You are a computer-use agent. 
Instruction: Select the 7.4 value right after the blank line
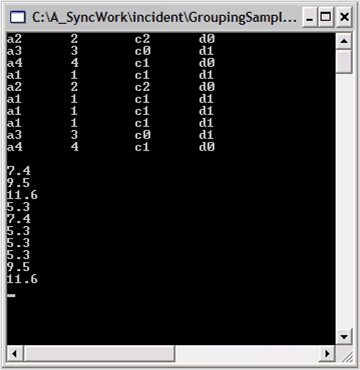pos(19,171)
